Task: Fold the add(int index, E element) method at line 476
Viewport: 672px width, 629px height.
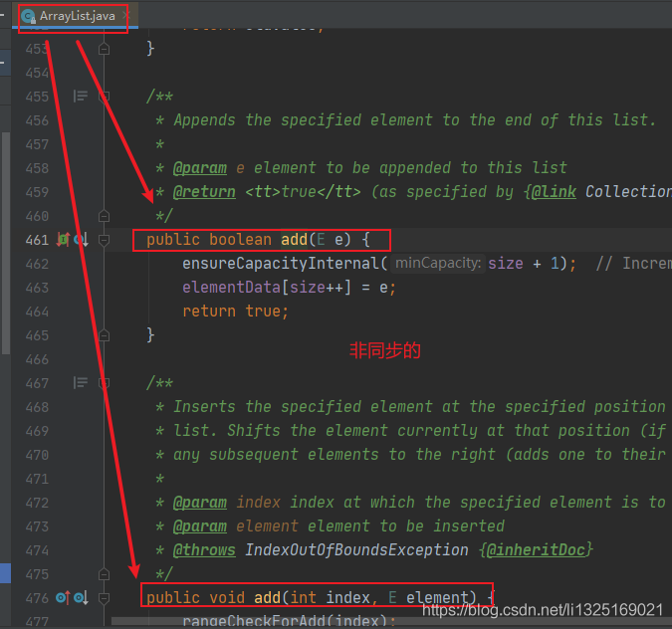Action: pyautogui.click(x=104, y=598)
